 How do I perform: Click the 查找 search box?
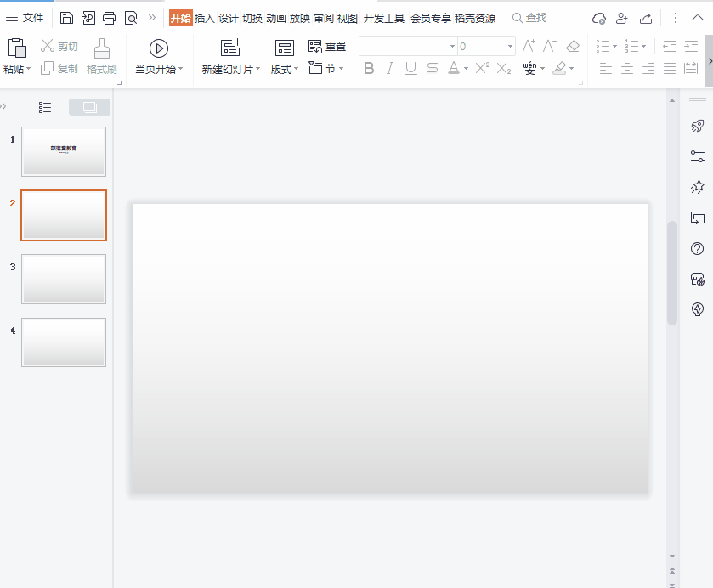(x=529, y=18)
